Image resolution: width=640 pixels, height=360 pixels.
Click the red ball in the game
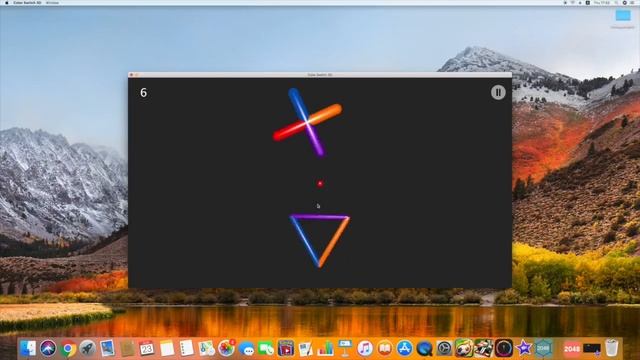[320, 184]
